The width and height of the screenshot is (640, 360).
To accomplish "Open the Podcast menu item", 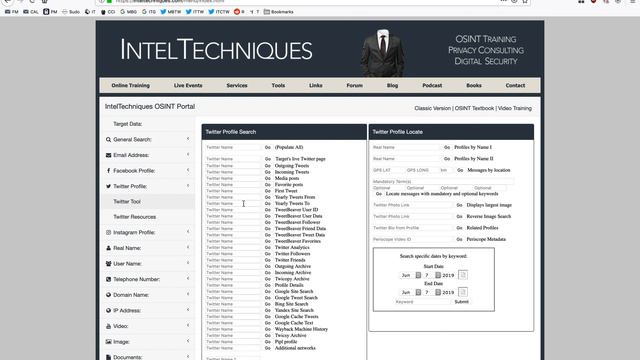I will coord(432,85).
